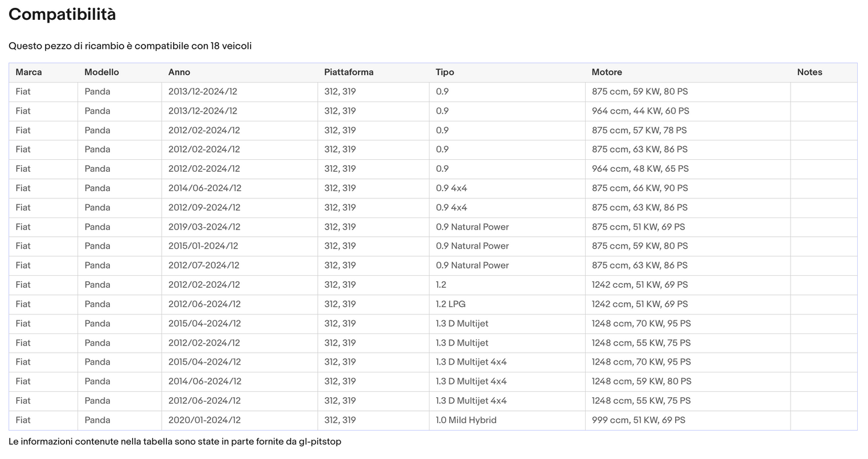
Task: Select the Tipo column header
Action: pos(445,72)
